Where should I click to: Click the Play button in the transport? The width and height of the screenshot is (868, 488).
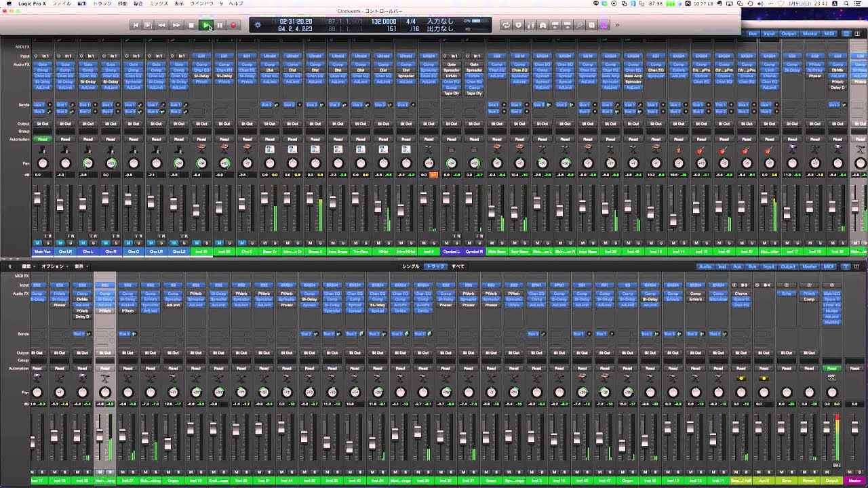coord(205,25)
